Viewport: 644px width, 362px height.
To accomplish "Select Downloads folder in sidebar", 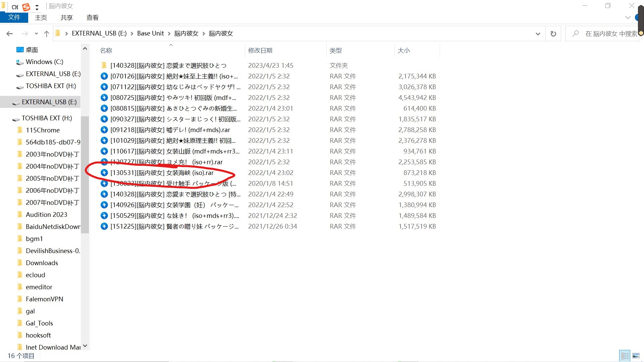I will pyautogui.click(x=42, y=263).
